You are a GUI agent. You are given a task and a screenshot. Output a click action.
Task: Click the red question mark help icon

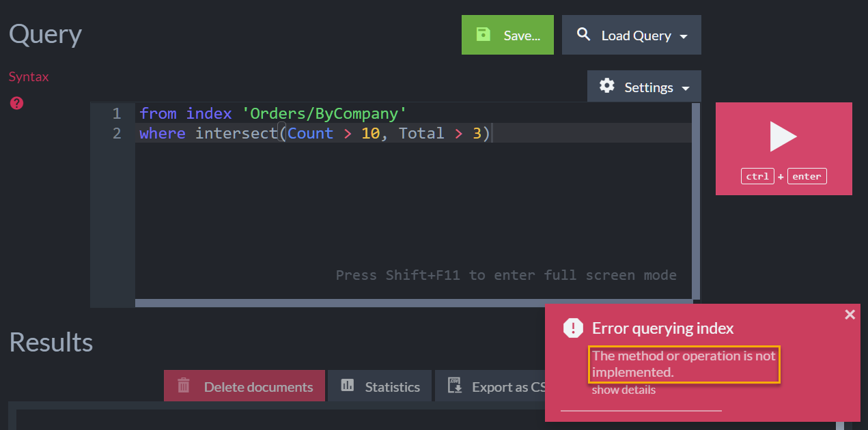pos(17,103)
